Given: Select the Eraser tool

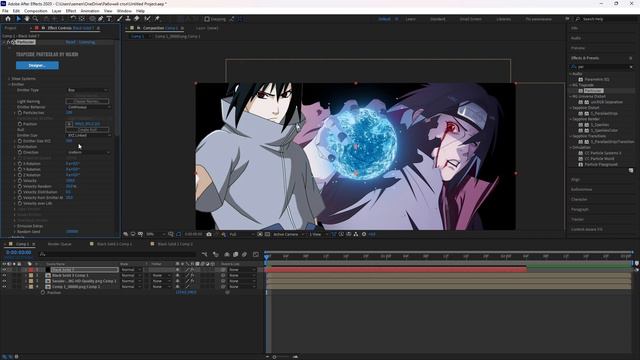Looking at the screenshot, I should (136, 19).
